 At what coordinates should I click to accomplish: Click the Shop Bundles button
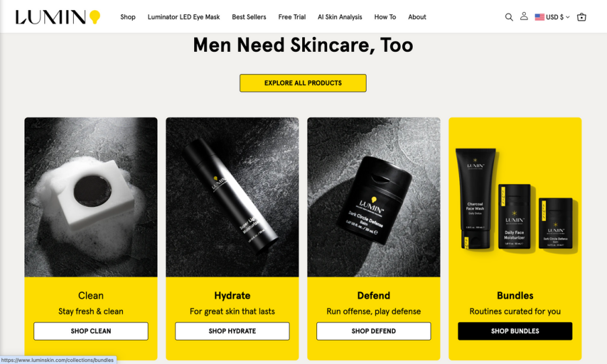[515, 331]
